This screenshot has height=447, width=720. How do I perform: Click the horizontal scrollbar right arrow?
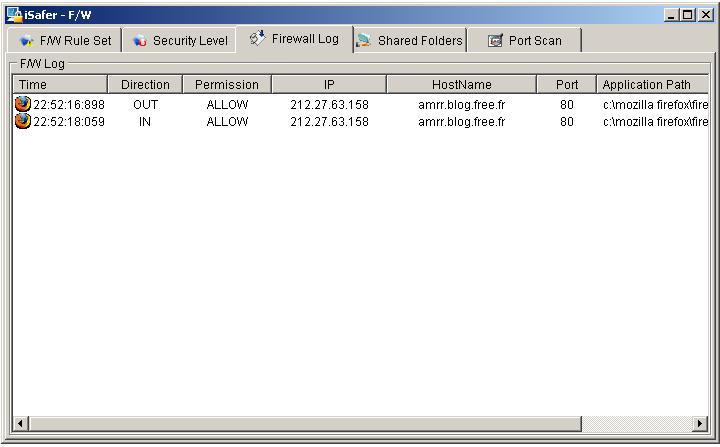(700, 424)
